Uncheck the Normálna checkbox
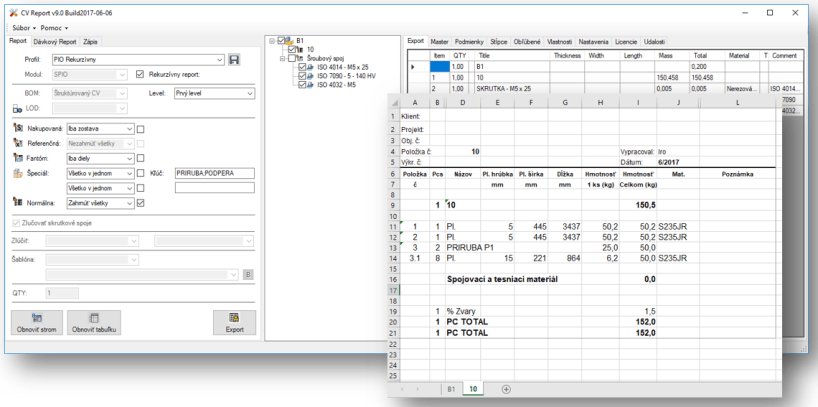 pos(141,203)
